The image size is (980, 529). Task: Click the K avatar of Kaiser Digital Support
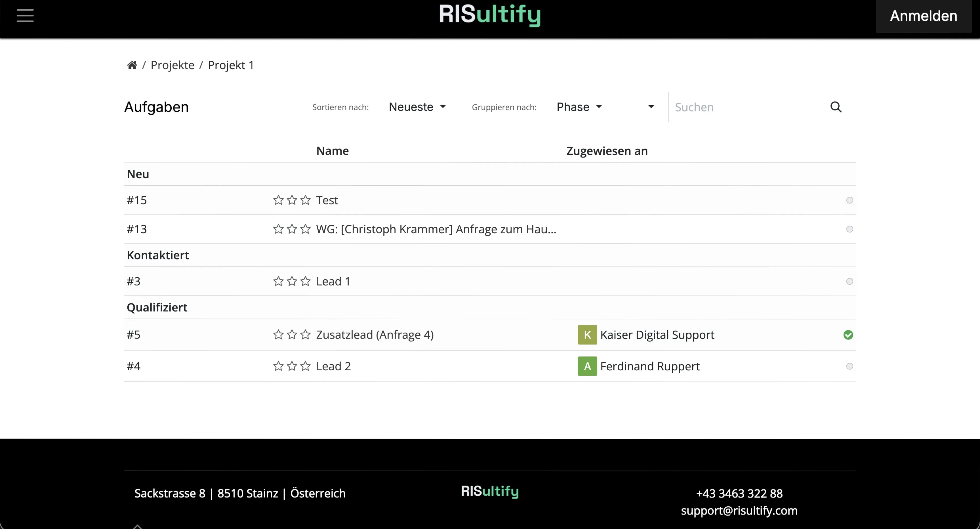(587, 335)
